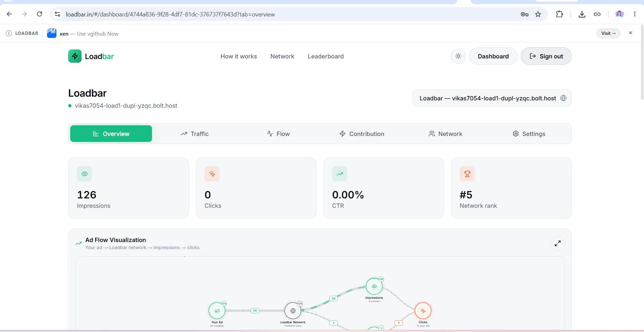Viewport: 644px width, 332px height.
Task: Open Network in the top navigation
Action: click(282, 56)
